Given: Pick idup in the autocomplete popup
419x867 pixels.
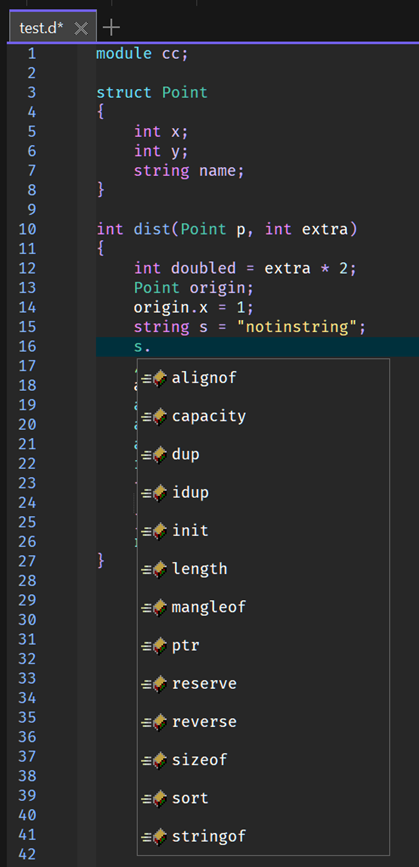Looking at the screenshot, I should (263, 493).
